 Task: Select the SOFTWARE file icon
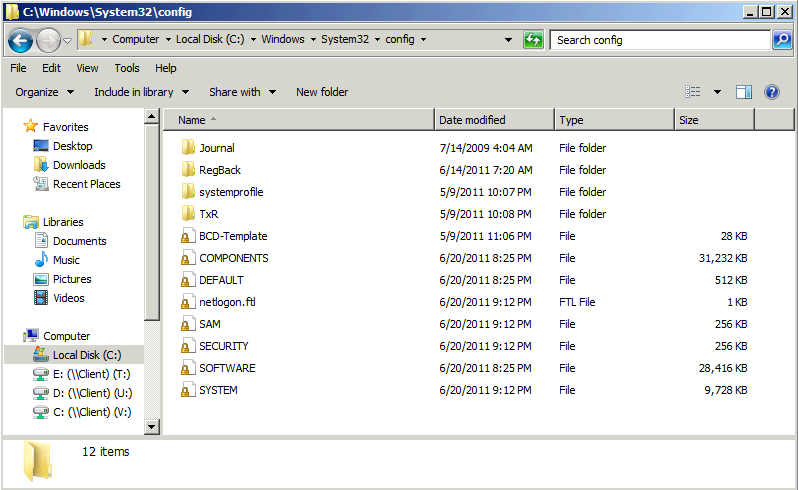pos(188,368)
